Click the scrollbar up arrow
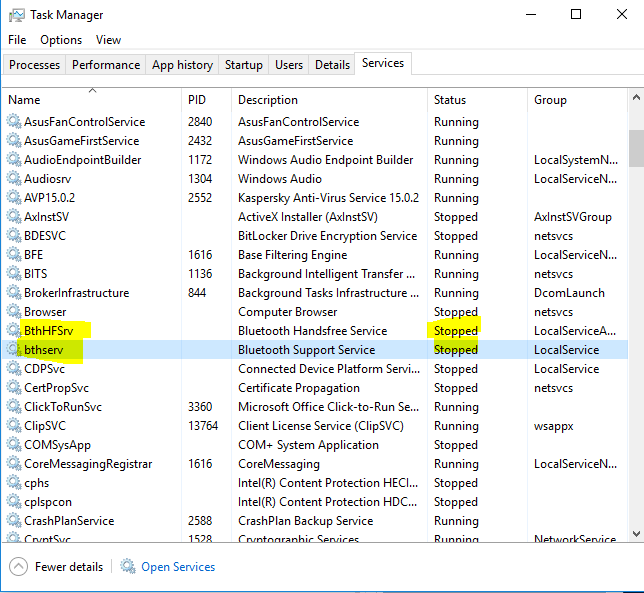Screen dimensions: 644x593 point(636,98)
